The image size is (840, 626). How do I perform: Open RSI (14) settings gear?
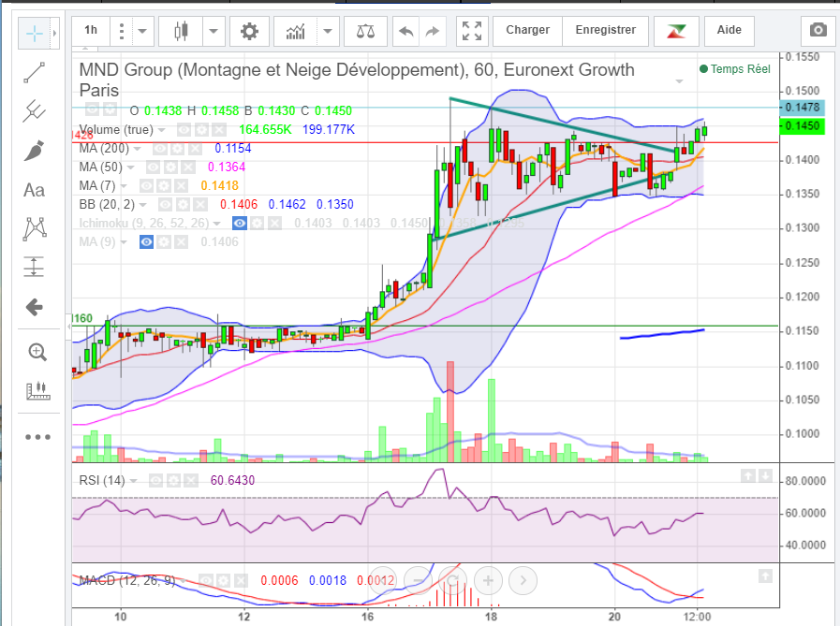(173, 480)
